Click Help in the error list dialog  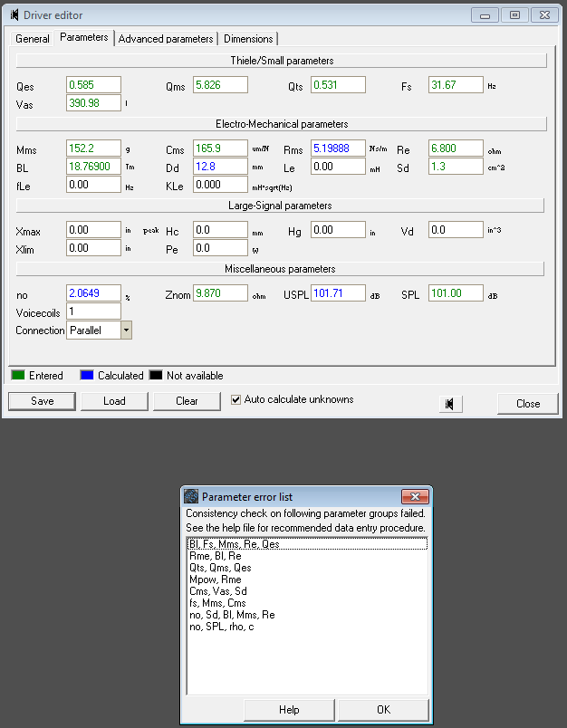point(289,710)
